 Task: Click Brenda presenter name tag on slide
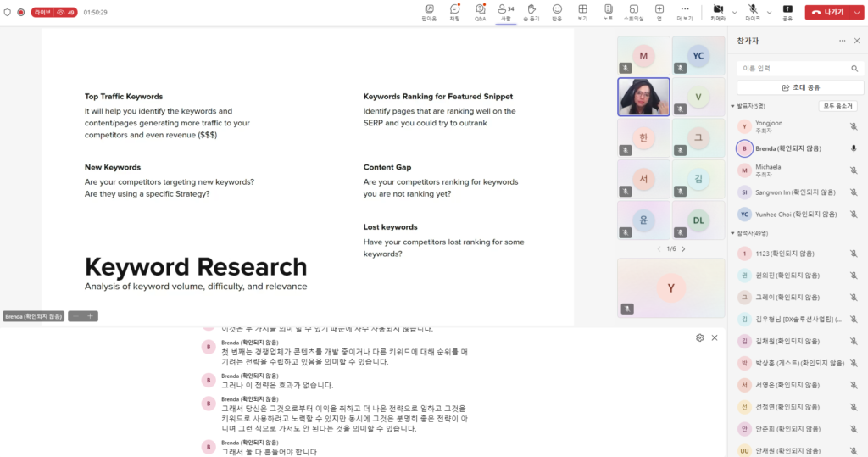click(34, 316)
